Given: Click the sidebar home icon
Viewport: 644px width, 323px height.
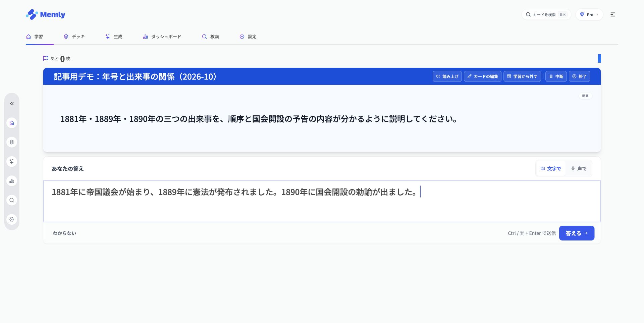Looking at the screenshot, I should (12, 123).
